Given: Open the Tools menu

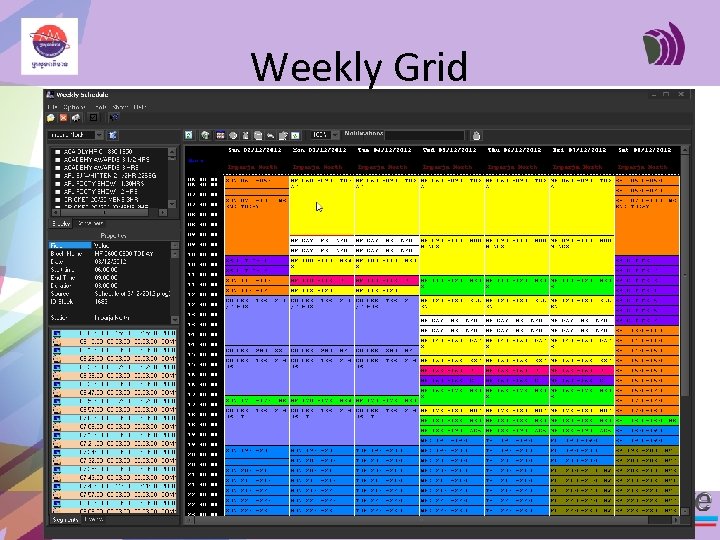Looking at the screenshot, I should [100, 107].
